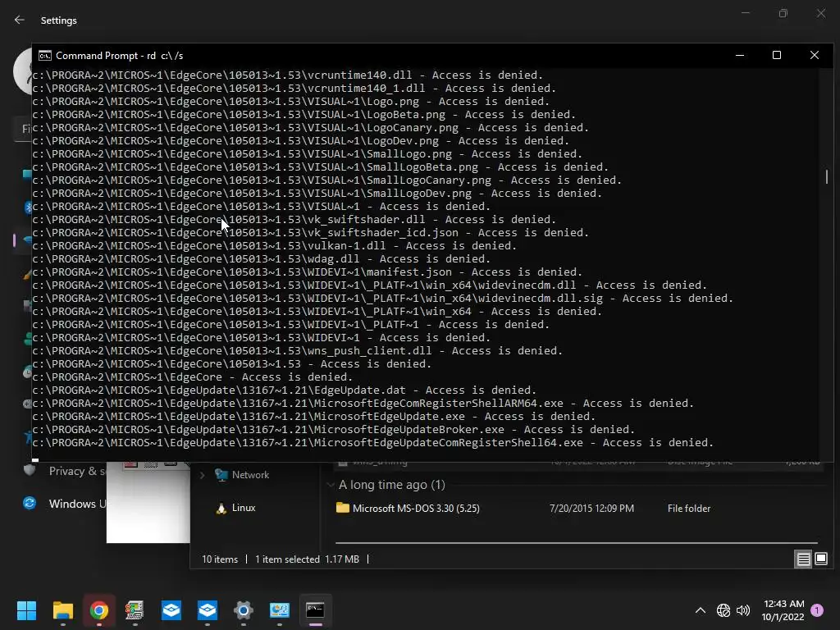This screenshot has width=840, height=630.
Task: Click the Linux penguin icon in Explorer
Action: [x=221, y=508]
